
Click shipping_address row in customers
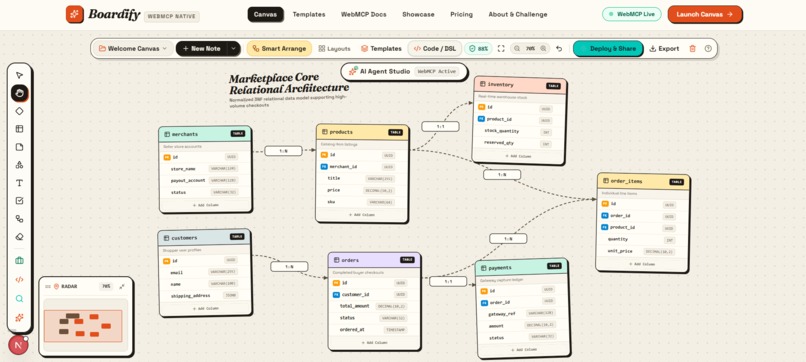(x=205, y=296)
